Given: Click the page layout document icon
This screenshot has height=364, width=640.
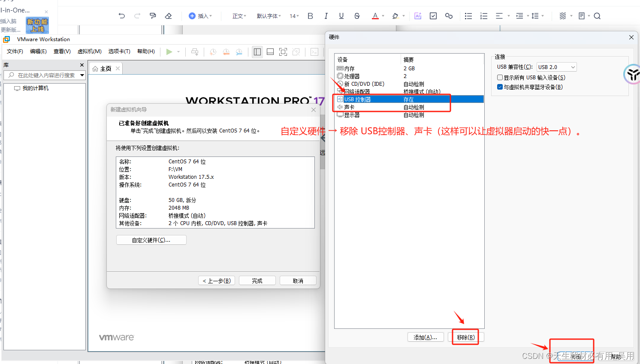Looking at the screenshot, I should (582, 16).
